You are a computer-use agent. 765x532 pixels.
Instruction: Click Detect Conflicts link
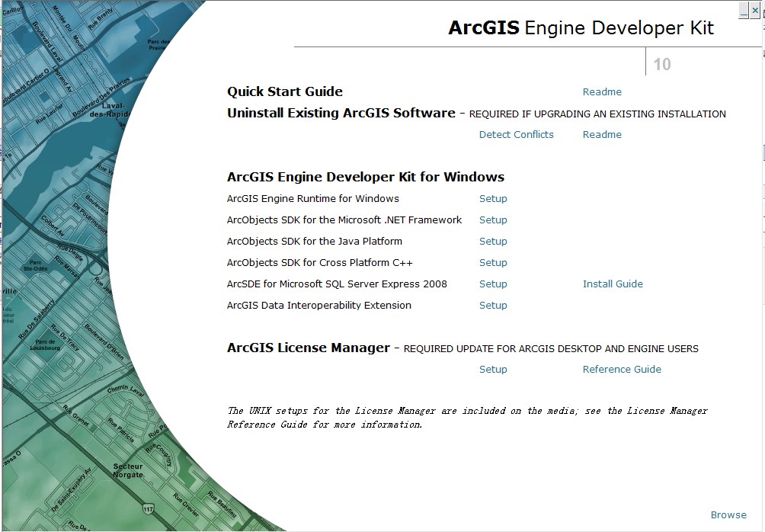(x=516, y=134)
